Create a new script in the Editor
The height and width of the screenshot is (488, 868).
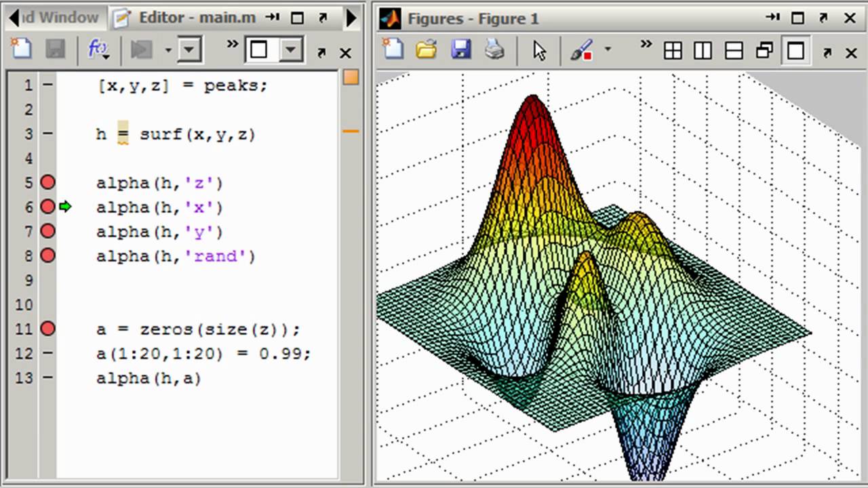click(x=21, y=49)
